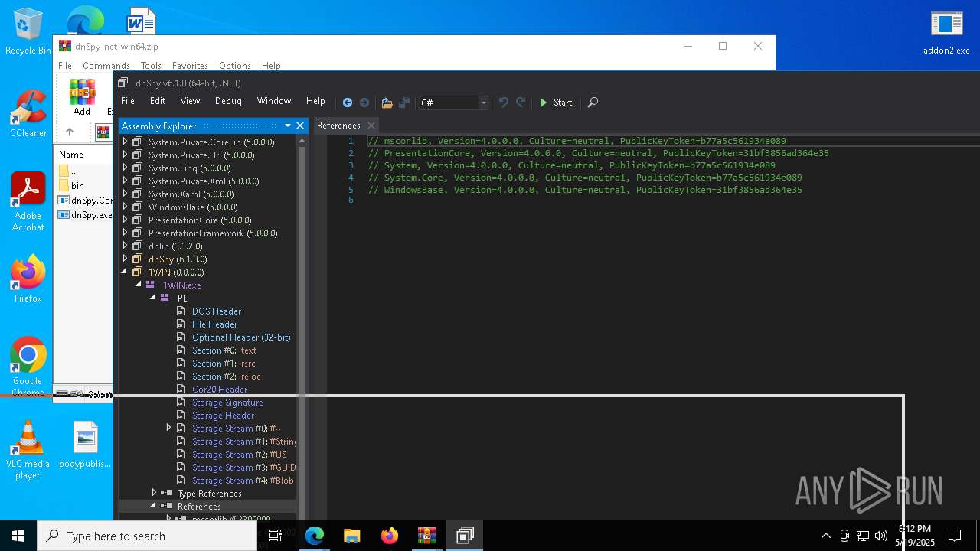980x551 pixels.
Task: Expand System.Linq assembly node
Action: [x=125, y=168]
